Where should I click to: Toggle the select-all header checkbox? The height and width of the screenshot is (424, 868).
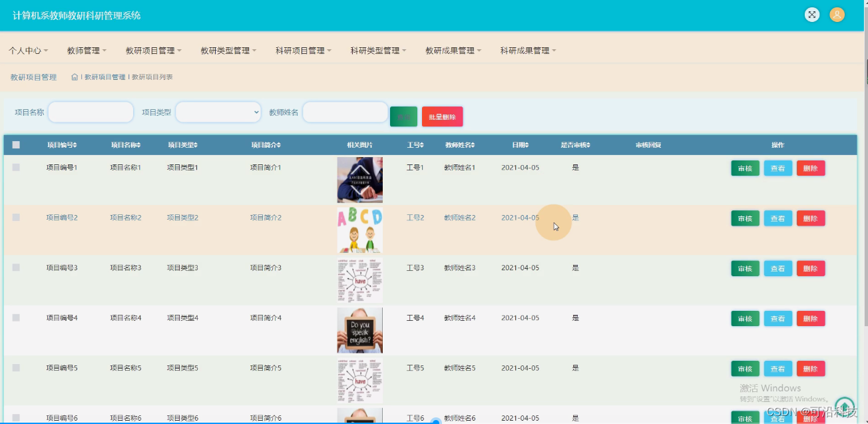tap(16, 144)
